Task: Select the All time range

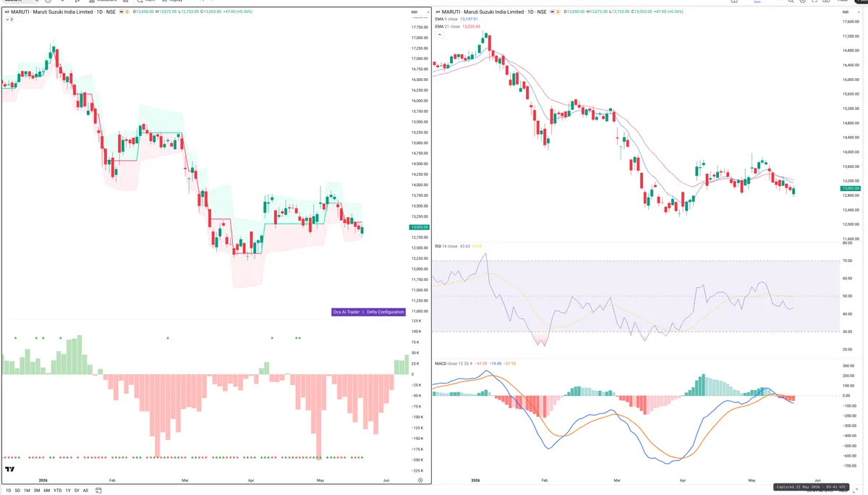Action: click(85, 491)
